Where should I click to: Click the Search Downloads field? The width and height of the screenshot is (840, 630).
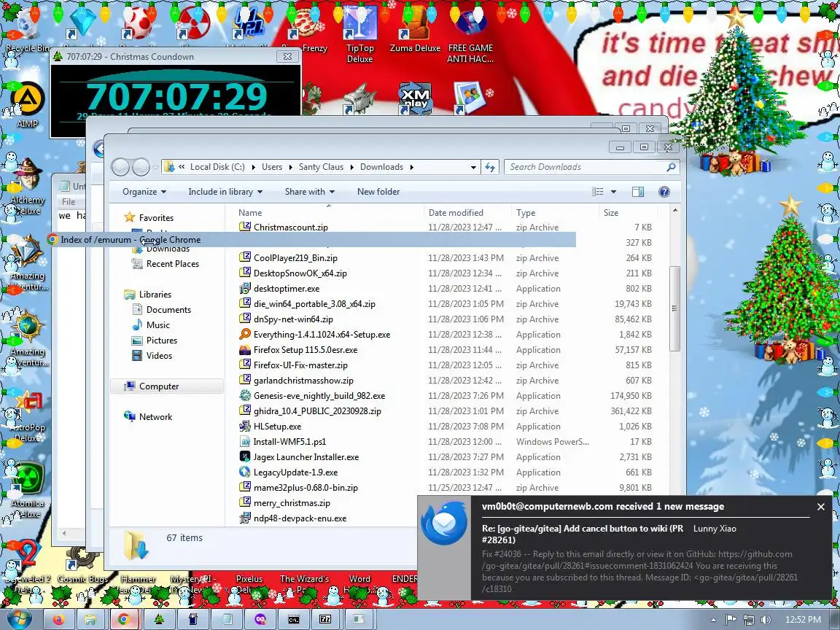coord(591,167)
